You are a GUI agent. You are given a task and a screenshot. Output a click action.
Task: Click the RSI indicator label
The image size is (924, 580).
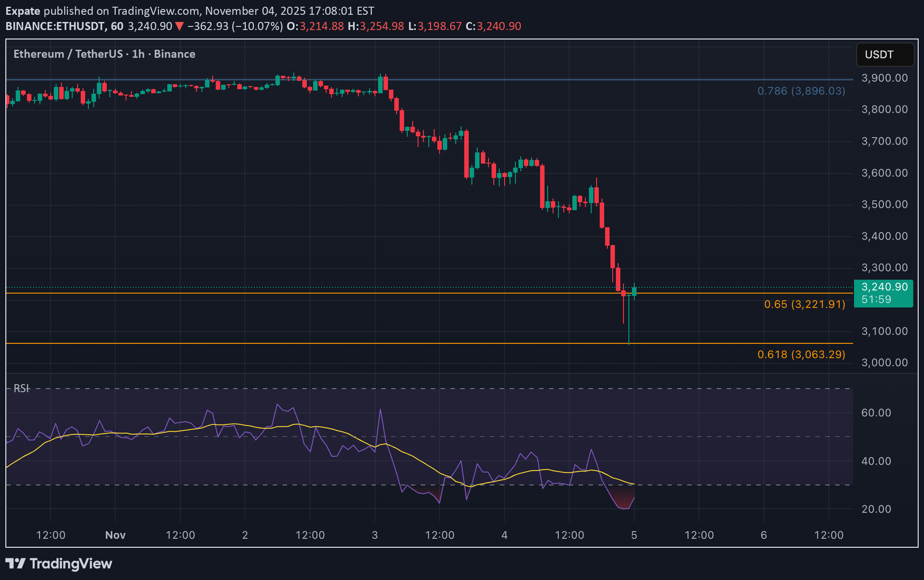pyautogui.click(x=21, y=388)
